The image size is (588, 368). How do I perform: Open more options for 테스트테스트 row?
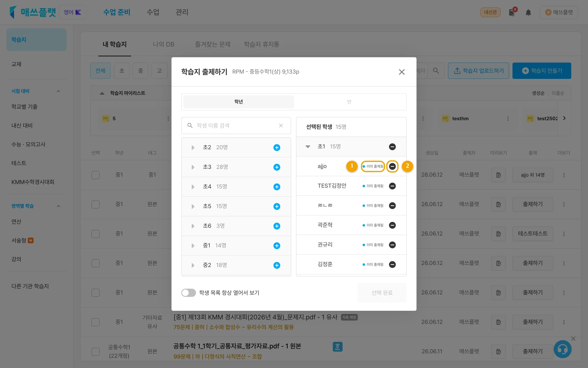[x=564, y=234]
